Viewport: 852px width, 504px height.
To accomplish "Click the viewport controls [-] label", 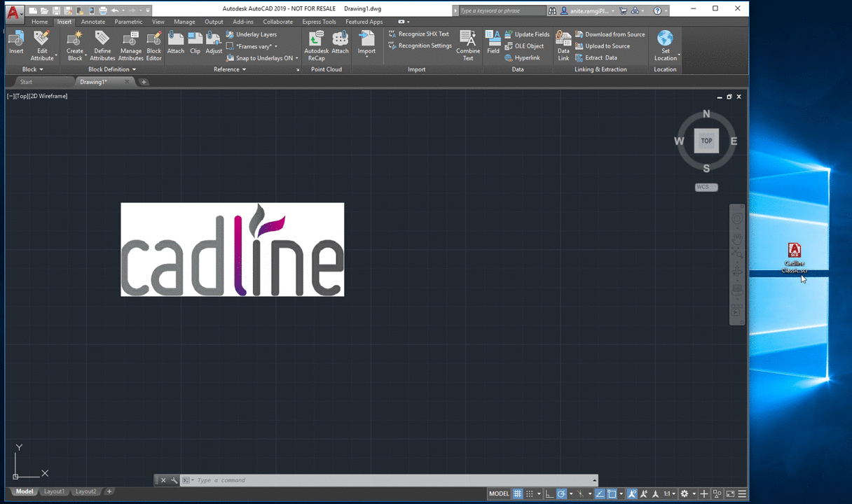I will [x=10, y=96].
